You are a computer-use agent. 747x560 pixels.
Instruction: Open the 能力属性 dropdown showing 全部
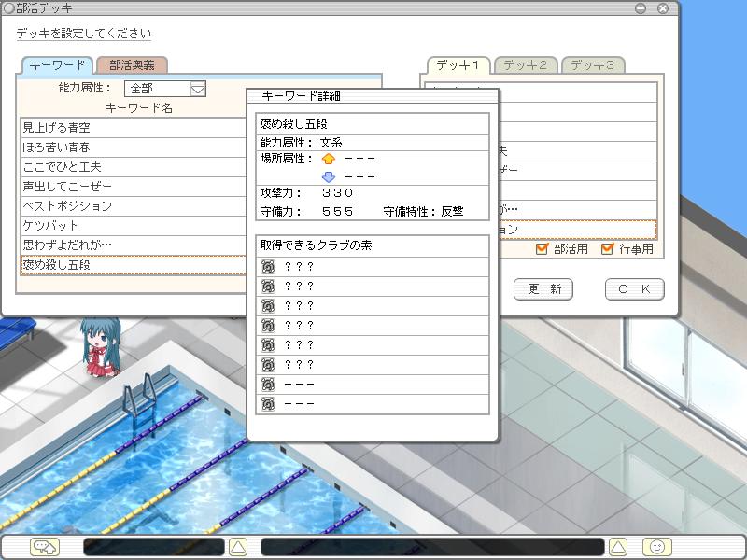tap(165, 89)
